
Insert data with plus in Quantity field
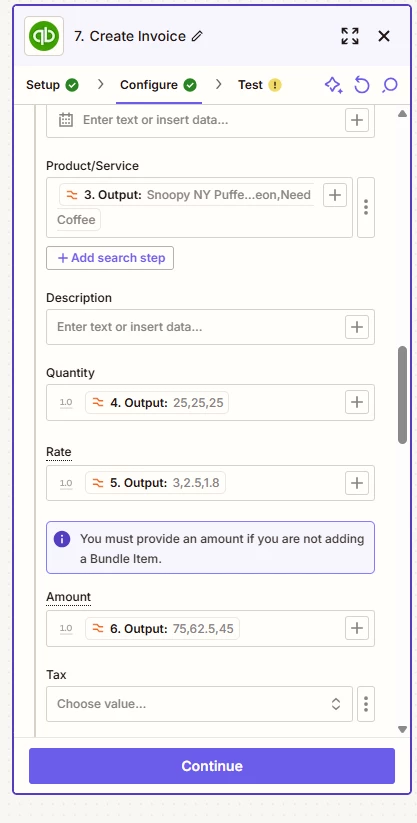(357, 403)
